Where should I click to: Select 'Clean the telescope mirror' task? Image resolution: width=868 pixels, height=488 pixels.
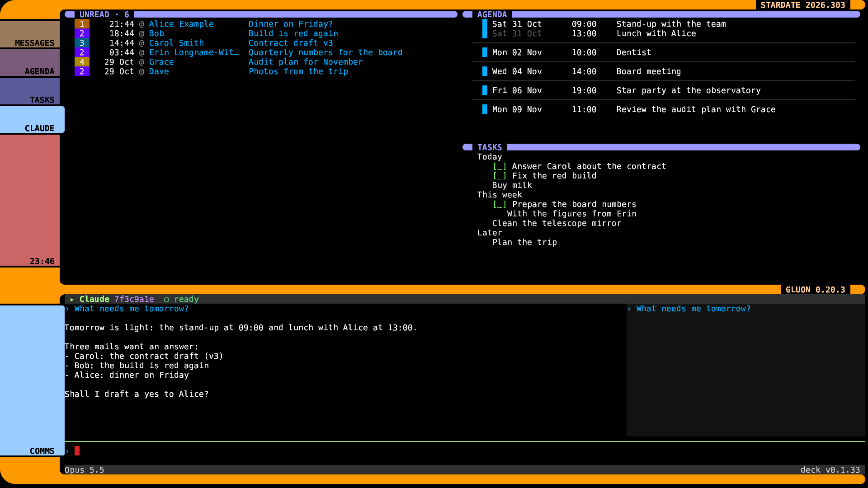pos(557,223)
